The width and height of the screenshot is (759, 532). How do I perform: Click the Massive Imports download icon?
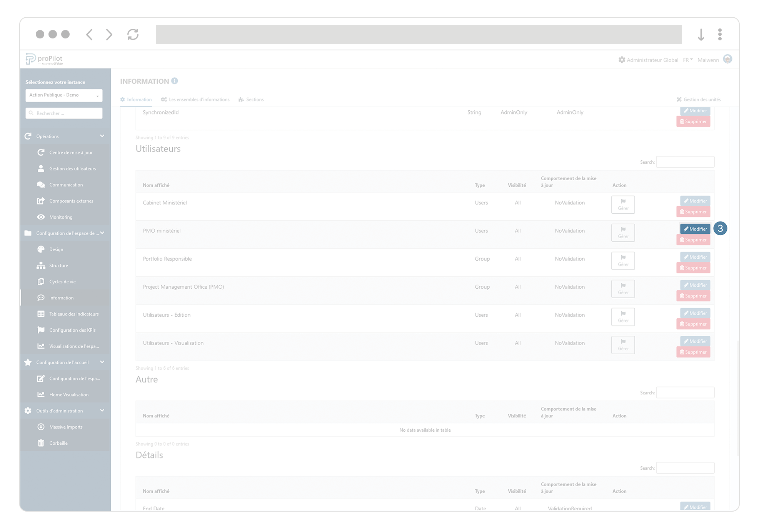pyautogui.click(x=41, y=427)
